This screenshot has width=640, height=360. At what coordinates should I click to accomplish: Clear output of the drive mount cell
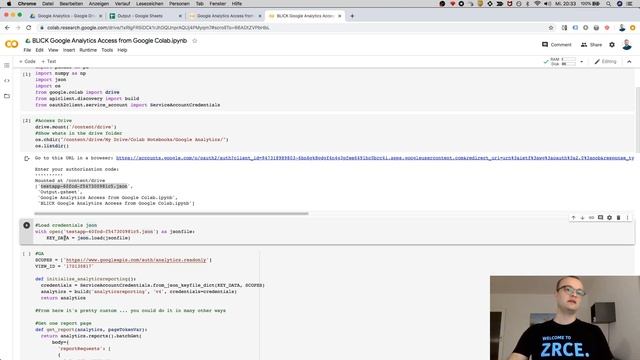(x=27, y=158)
